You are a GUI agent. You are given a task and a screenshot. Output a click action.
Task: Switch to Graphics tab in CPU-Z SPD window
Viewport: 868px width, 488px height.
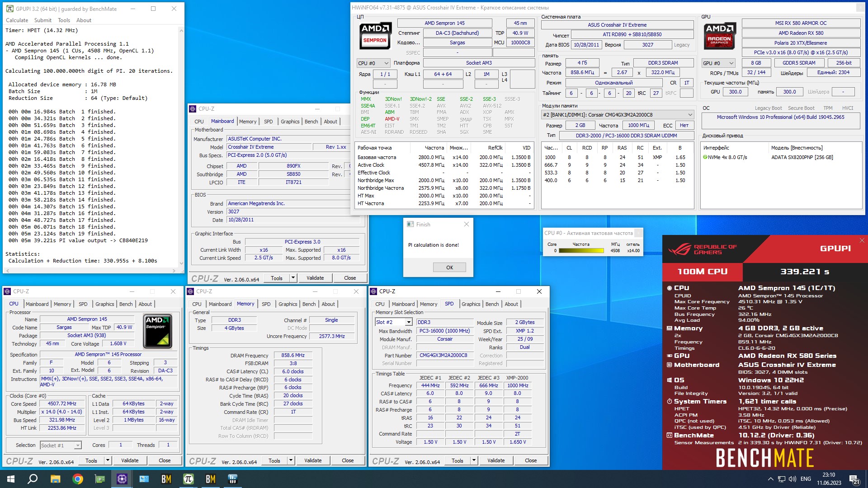coord(471,304)
